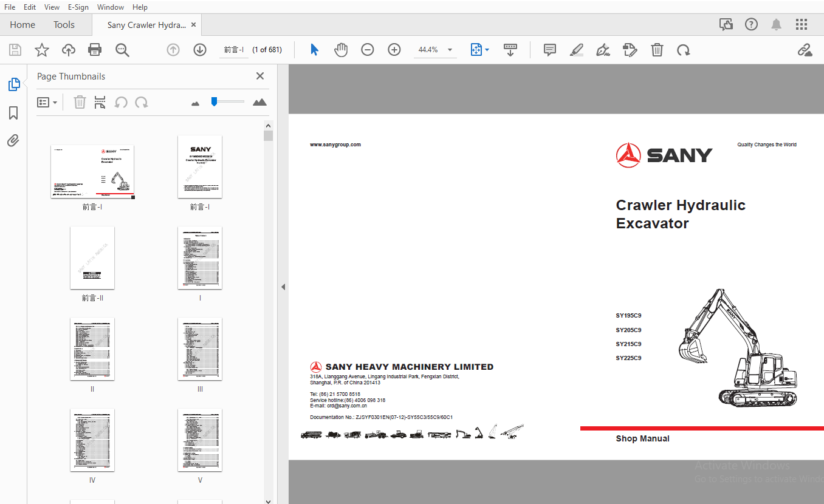
Task: Click the www.sanygroup.com text in document
Action: tap(335, 145)
